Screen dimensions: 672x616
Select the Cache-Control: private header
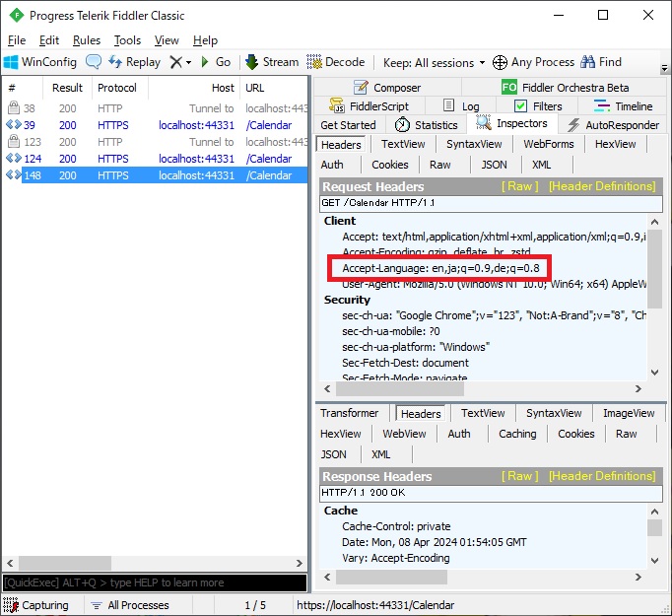coord(396,526)
